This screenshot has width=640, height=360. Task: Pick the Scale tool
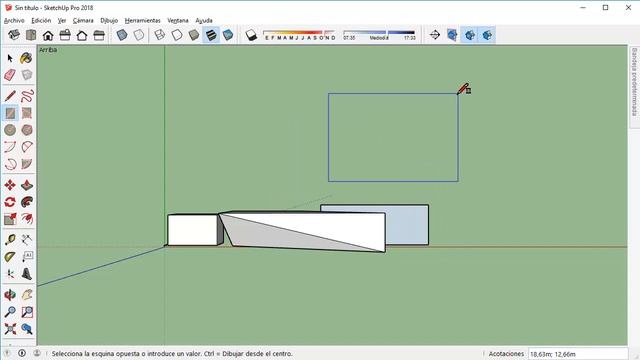pyautogui.click(x=10, y=219)
